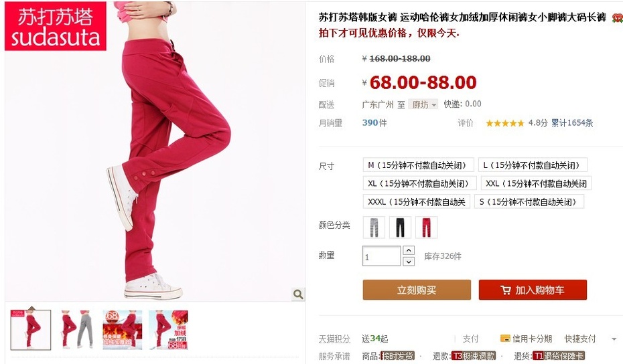Viewport: 623px width, 364px height.
Task: Open the 累计1654条 reviews link
Action: click(572, 123)
